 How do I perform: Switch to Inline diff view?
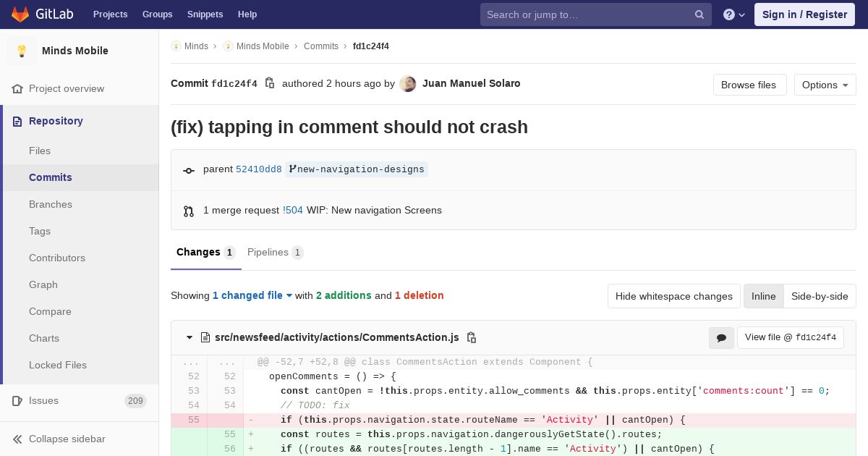tap(763, 296)
